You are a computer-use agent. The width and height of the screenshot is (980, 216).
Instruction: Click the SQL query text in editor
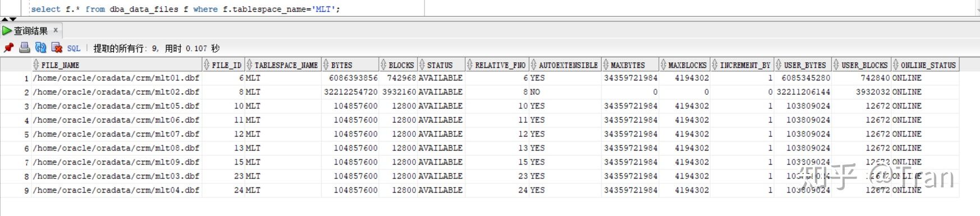click(185, 9)
